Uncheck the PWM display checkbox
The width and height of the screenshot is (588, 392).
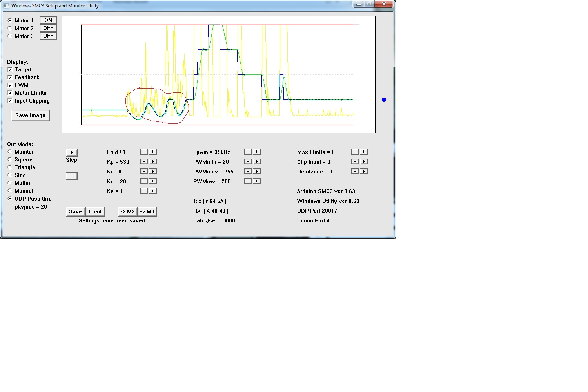click(10, 85)
